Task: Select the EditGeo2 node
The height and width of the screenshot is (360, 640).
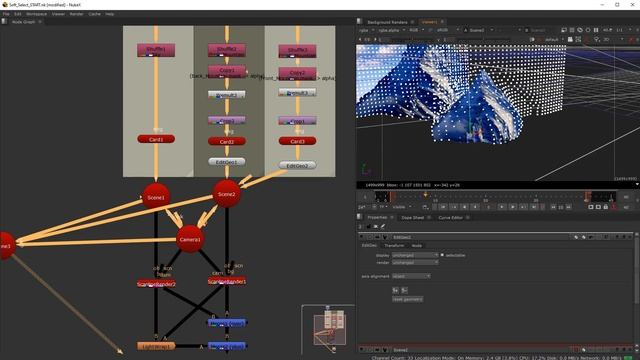Action: (x=297, y=165)
